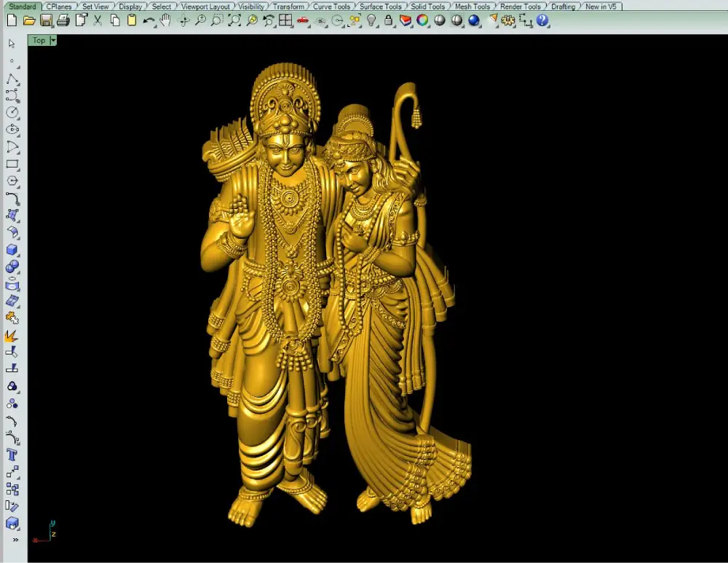Open the CPlanes tab
Viewport: 728px width, 563px height.
(59, 7)
